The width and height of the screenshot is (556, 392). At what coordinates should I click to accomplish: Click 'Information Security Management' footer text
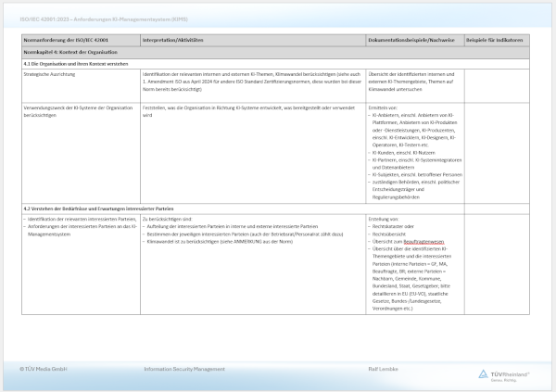184,369
